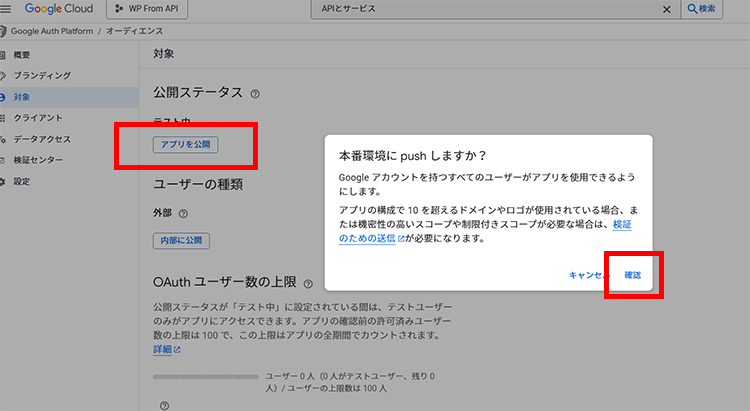The height and width of the screenshot is (411, 750).
Task: Click the search field containing APIとサービス
Action: tap(500, 9)
